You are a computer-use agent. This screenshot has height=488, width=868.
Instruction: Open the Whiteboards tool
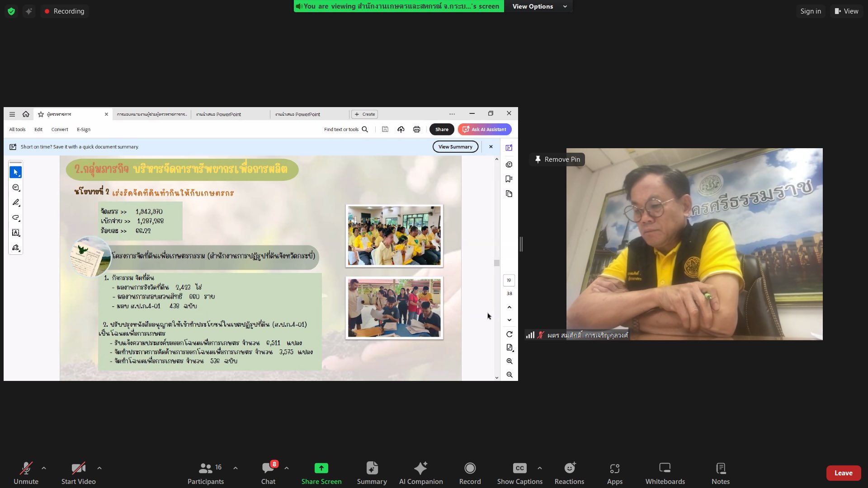[665, 473]
